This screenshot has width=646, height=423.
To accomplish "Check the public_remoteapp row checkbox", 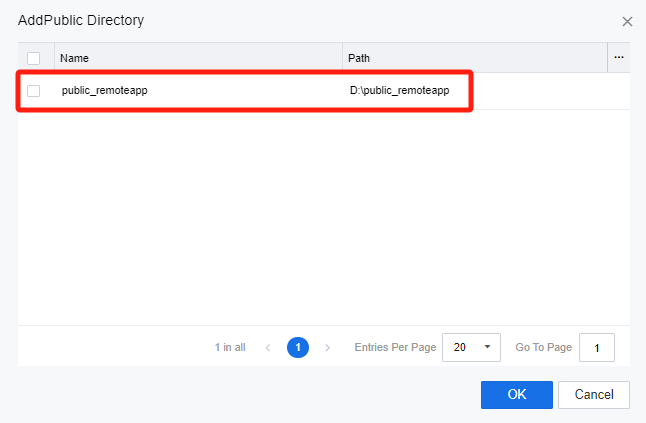I will coord(34,91).
